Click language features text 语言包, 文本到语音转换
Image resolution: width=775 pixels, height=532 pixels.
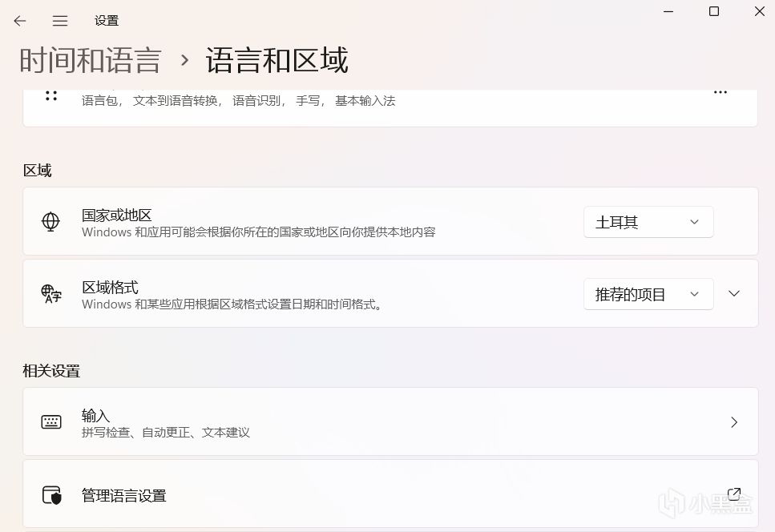(239, 101)
